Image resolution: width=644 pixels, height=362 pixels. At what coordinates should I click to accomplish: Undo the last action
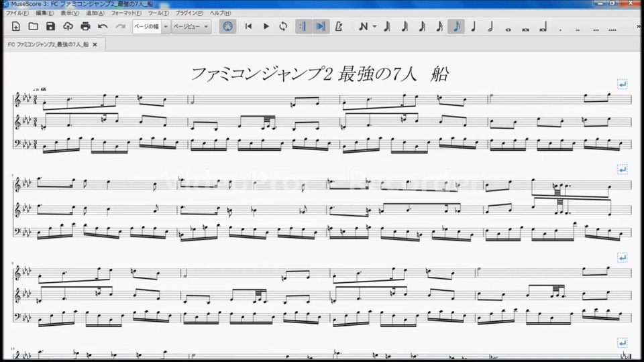(x=103, y=27)
